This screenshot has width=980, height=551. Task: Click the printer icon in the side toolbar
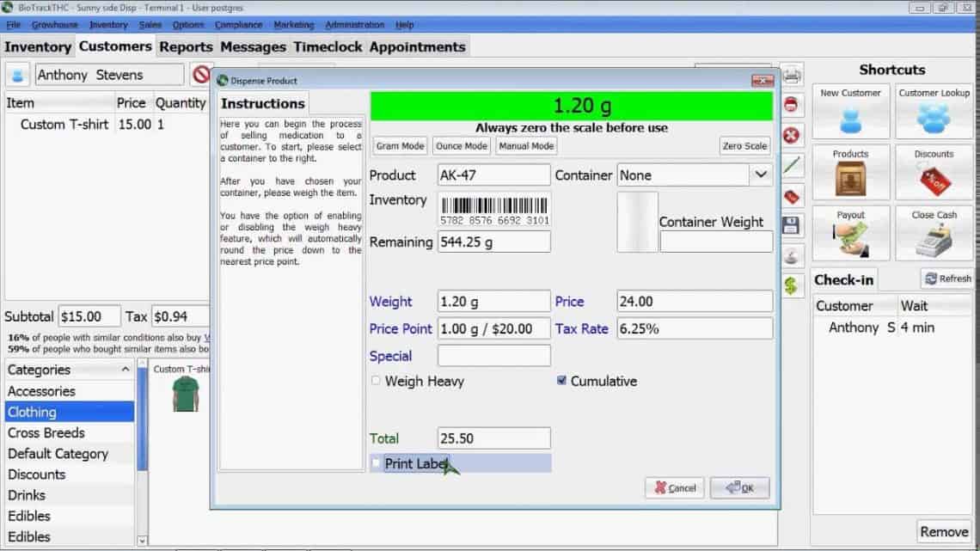791,76
